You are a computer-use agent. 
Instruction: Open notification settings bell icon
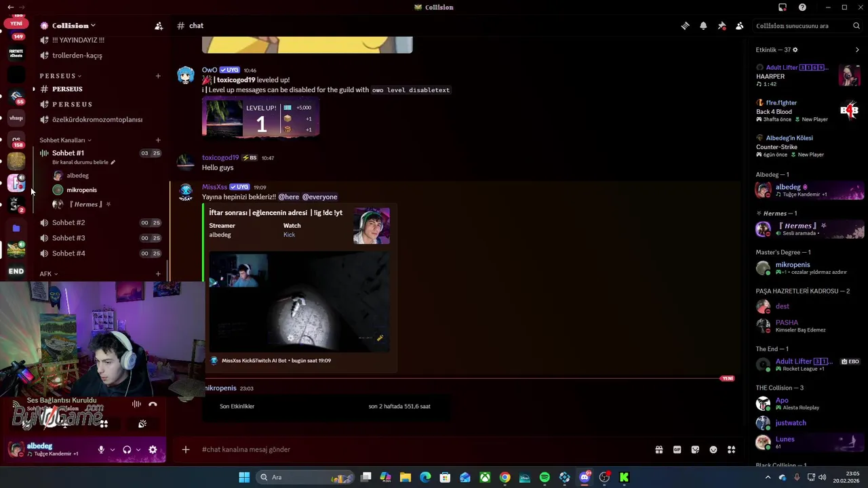(x=703, y=26)
